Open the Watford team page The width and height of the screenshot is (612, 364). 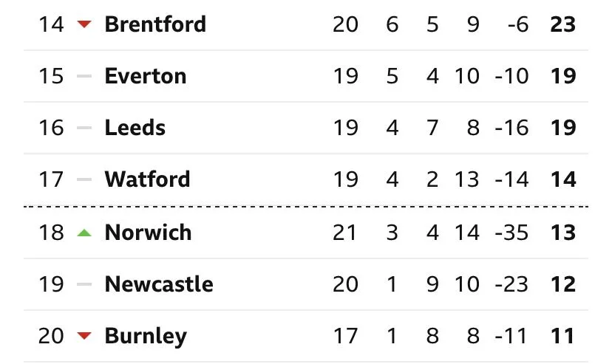148,179
